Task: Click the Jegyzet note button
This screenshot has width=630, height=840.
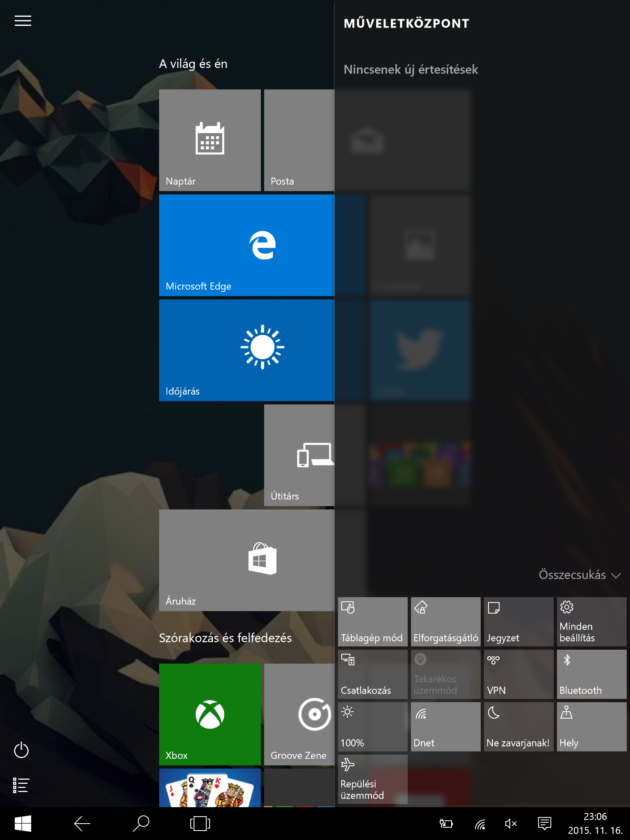Action: (518, 621)
